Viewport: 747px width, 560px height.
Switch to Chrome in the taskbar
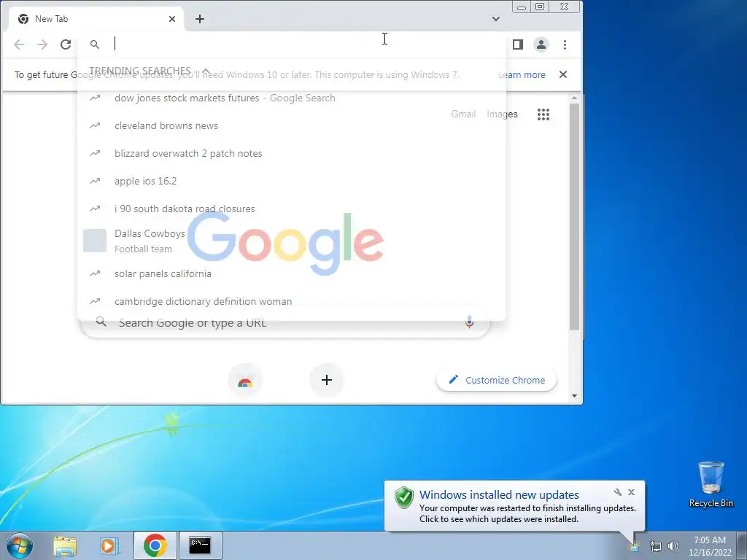tap(155, 545)
